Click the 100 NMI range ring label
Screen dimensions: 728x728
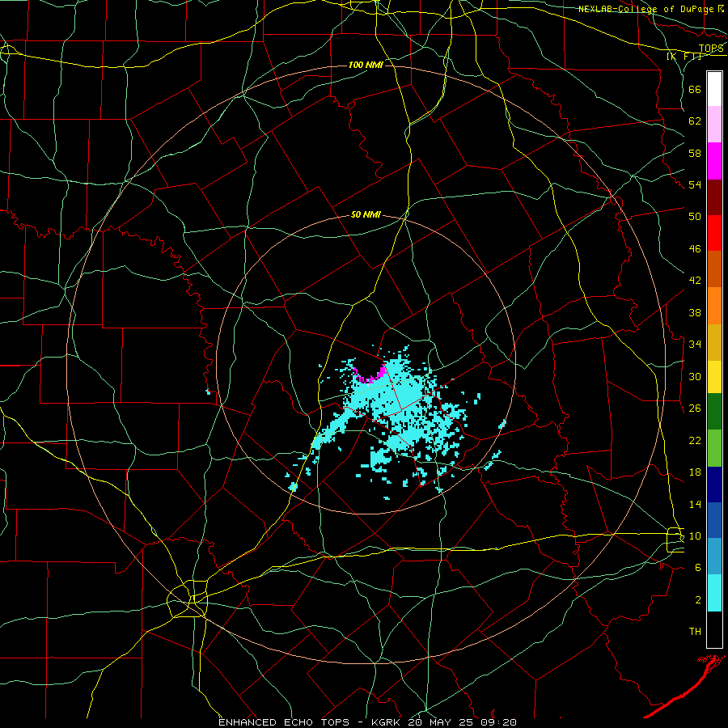366,65
